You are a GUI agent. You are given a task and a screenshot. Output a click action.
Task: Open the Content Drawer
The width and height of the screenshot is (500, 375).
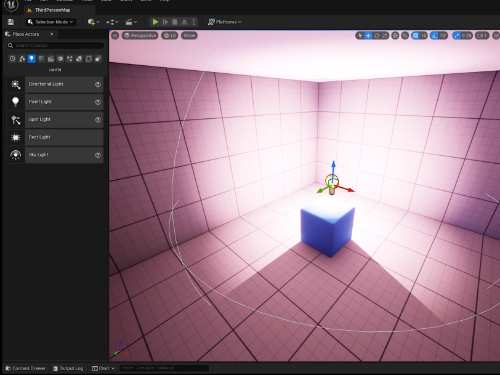pos(25,368)
